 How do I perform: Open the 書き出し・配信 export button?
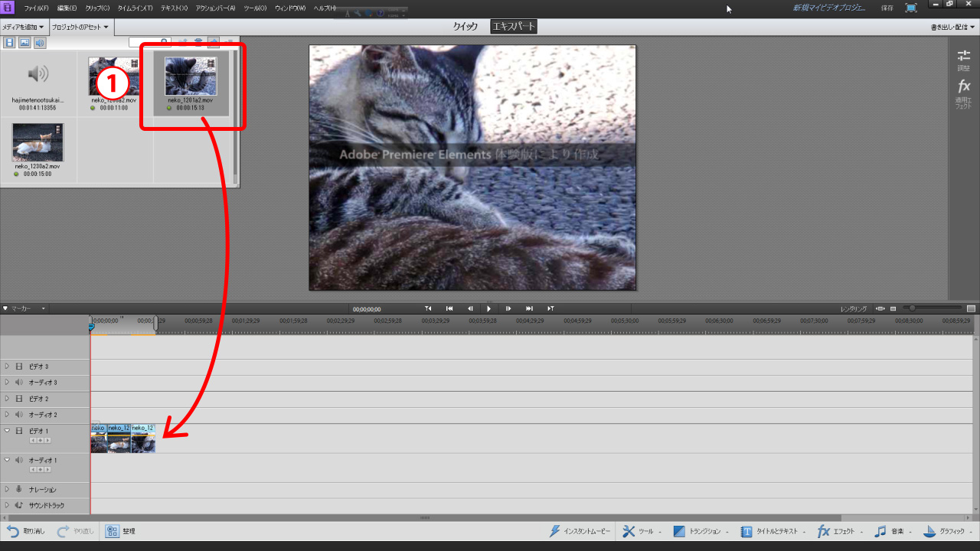point(950,27)
